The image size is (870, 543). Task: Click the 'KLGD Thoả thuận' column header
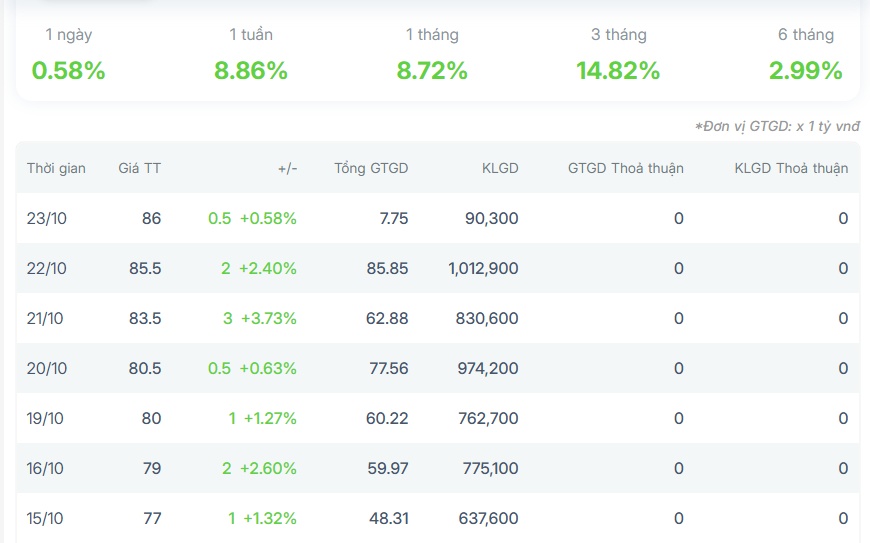pyautogui.click(x=791, y=169)
